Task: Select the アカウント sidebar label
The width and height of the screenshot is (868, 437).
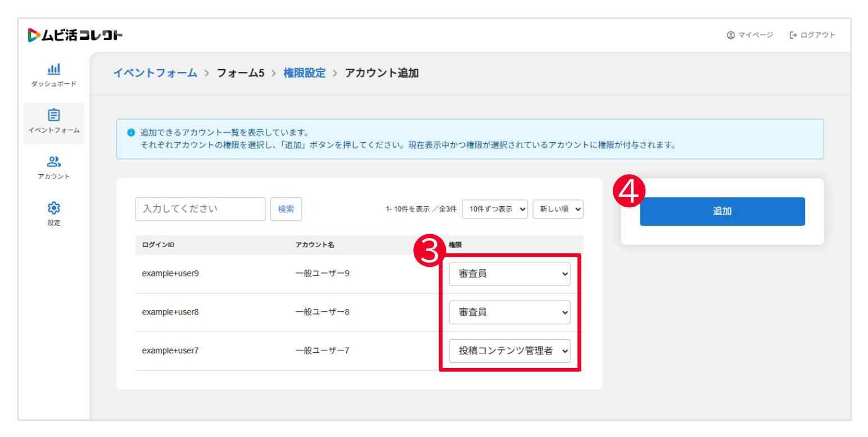Action: click(54, 176)
